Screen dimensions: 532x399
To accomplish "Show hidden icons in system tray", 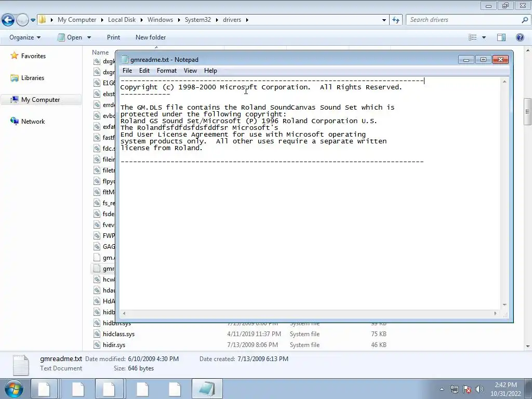I will coord(442,389).
